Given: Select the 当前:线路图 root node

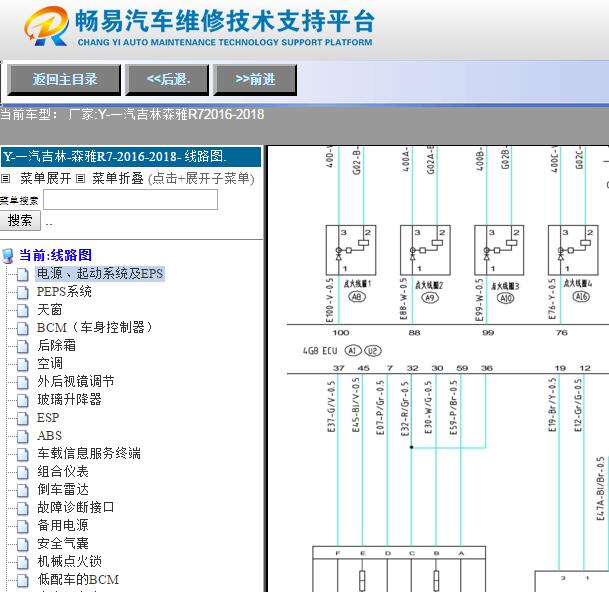Looking at the screenshot, I should (56, 255).
